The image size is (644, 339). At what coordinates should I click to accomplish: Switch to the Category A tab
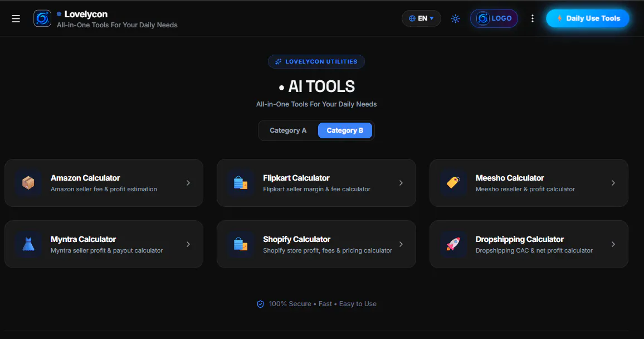pos(288,130)
